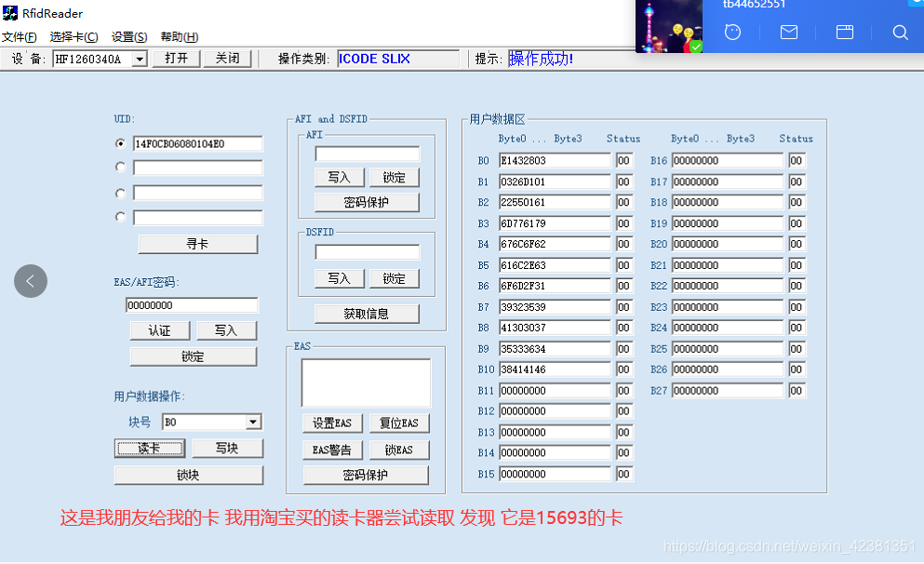Click B1 data field 0326D101

pyautogui.click(x=555, y=181)
